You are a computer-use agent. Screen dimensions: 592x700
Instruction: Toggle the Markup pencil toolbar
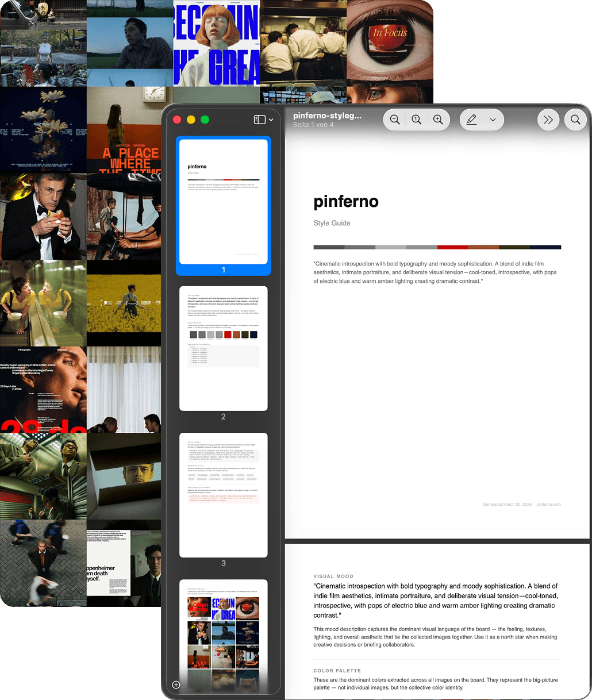pyautogui.click(x=471, y=120)
